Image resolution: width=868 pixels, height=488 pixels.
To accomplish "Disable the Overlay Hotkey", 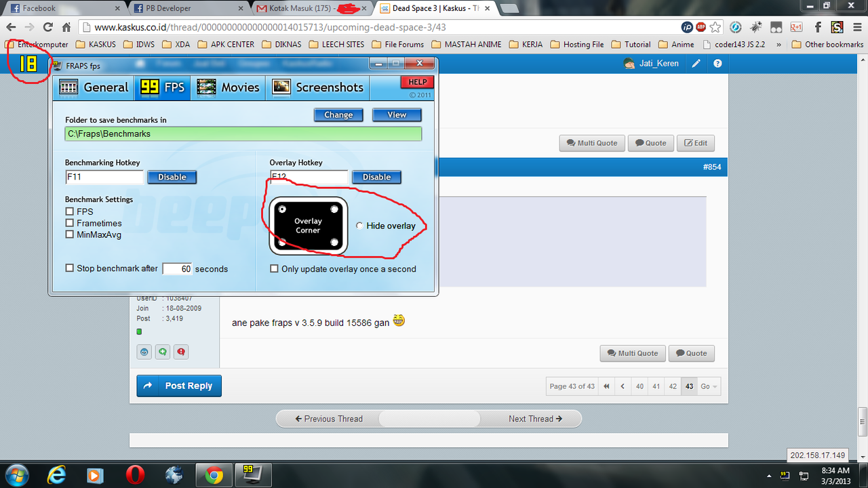I will 376,177.
